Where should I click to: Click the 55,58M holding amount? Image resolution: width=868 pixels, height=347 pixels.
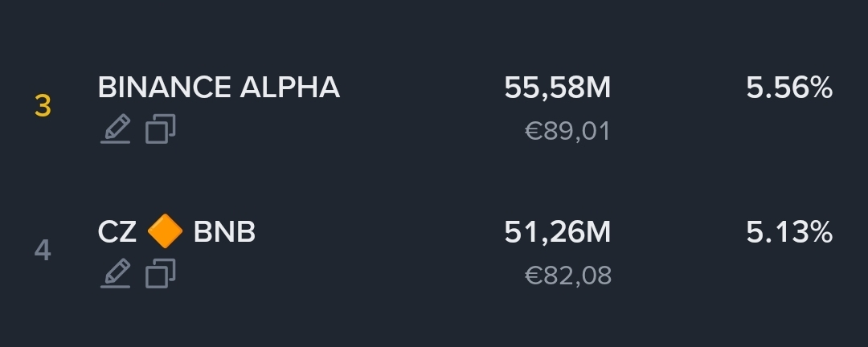click(x=558, y=88)
